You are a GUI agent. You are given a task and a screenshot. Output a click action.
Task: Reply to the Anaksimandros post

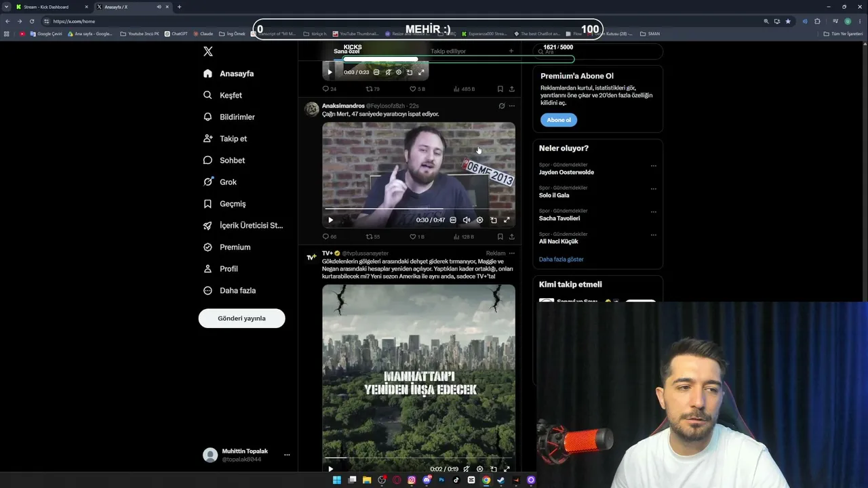[329, 237]
